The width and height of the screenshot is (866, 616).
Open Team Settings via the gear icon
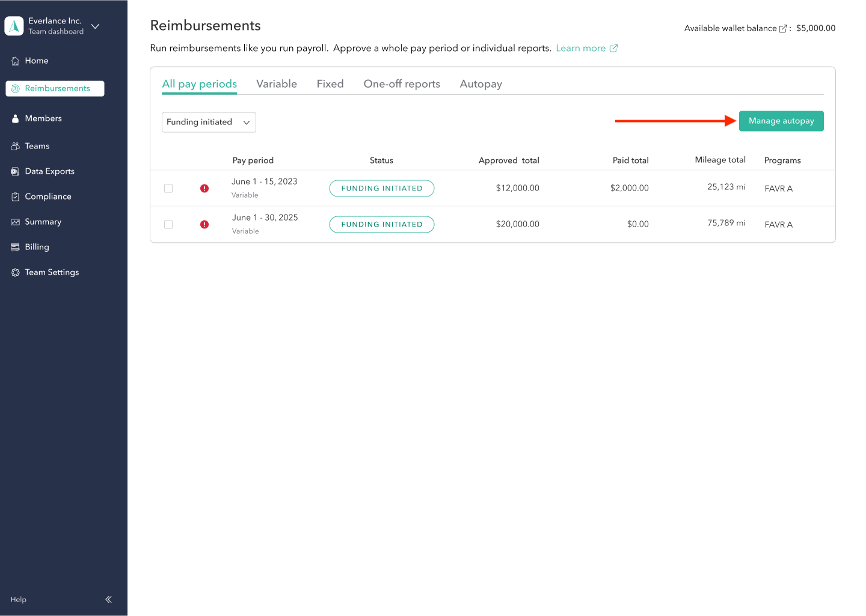pos(15,272)
